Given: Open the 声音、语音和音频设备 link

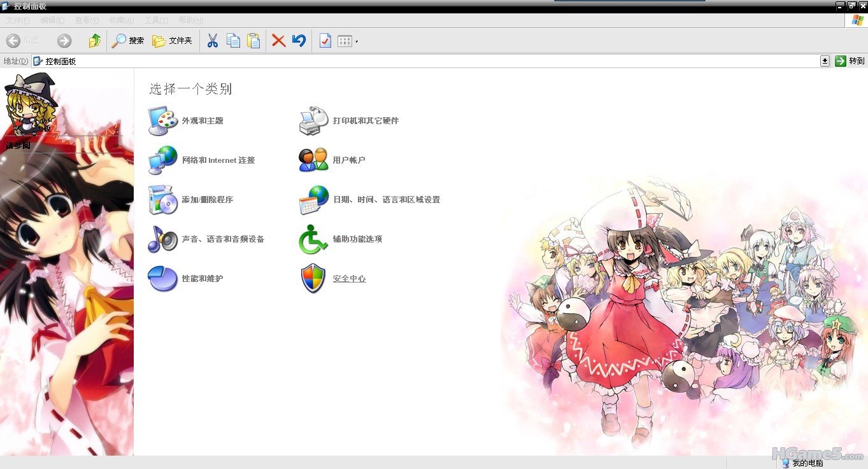Looking at the screenshot, I should point(223,239).
